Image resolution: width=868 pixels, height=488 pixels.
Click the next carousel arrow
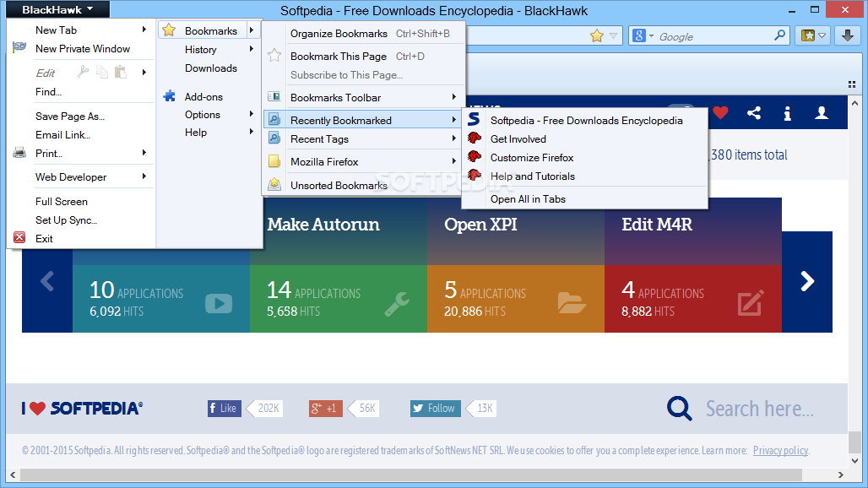point(807,282)
